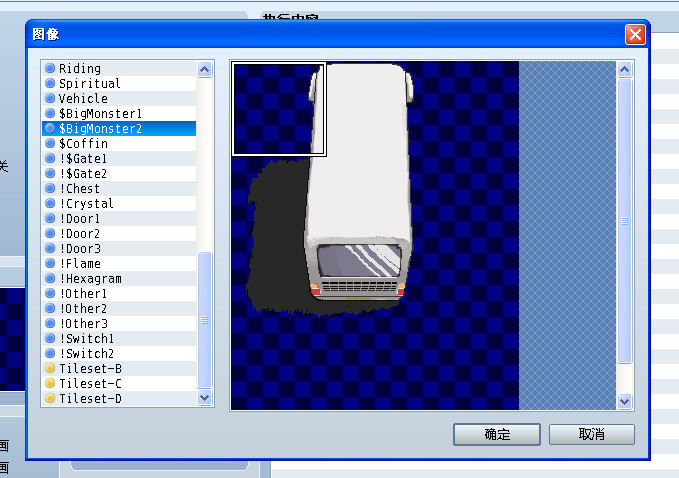Select !$Gate1 in the list
This screenshot has height=478, width=679.
tap(119, 158)
